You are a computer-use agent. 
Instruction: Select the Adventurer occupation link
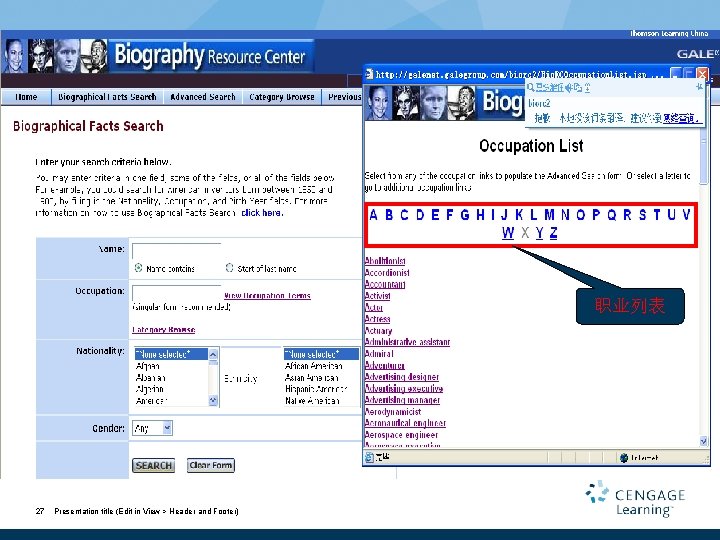coord(385,366)
